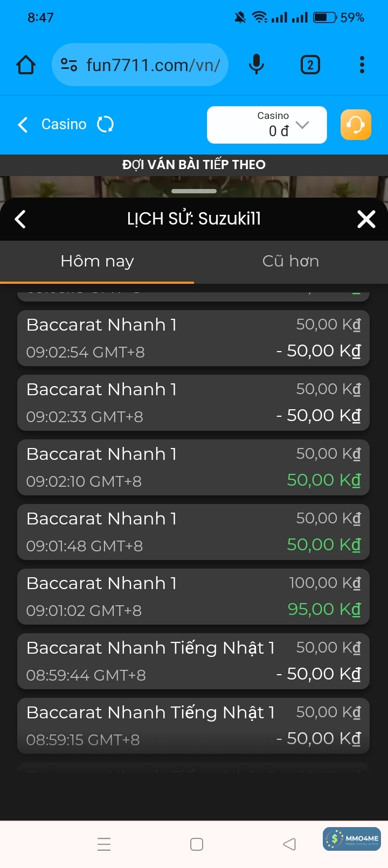Tap the browser home icon
This screenshot has width=388, height=868.
click(26, 65)
